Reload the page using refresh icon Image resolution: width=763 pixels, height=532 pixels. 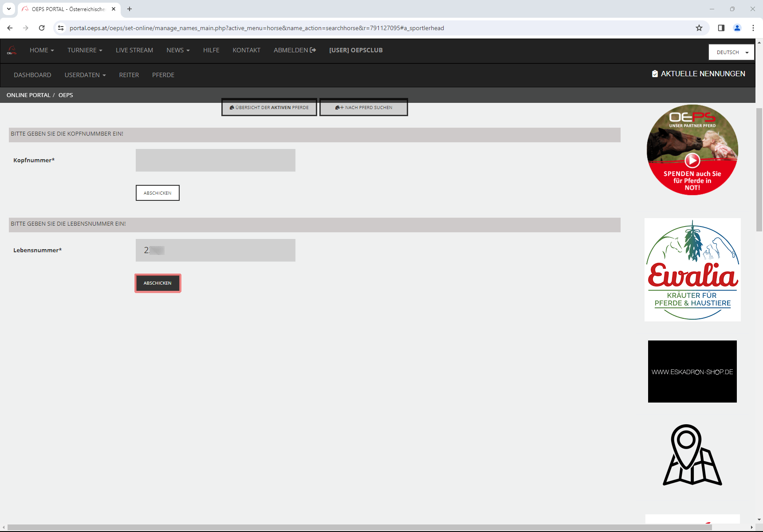42,28
